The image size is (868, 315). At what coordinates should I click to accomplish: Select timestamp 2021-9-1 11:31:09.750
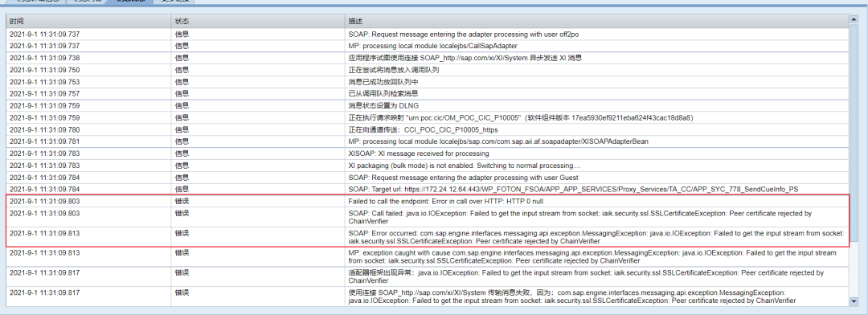pyautogui.click(x=44, y=70)
